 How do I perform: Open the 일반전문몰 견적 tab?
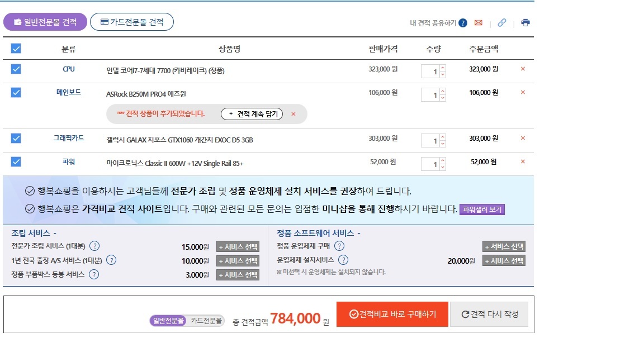(45, 22)
